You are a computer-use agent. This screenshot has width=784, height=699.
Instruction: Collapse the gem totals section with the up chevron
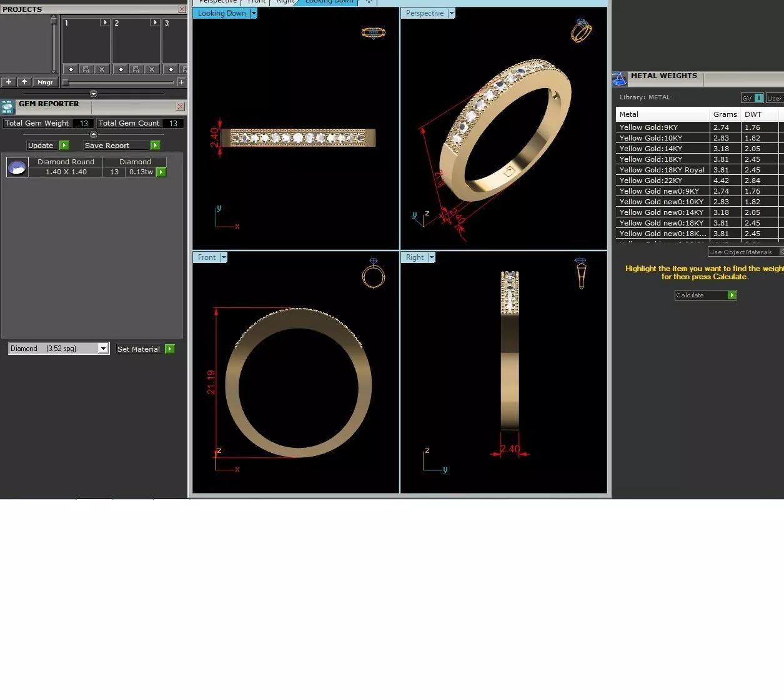tap(94, 134)
